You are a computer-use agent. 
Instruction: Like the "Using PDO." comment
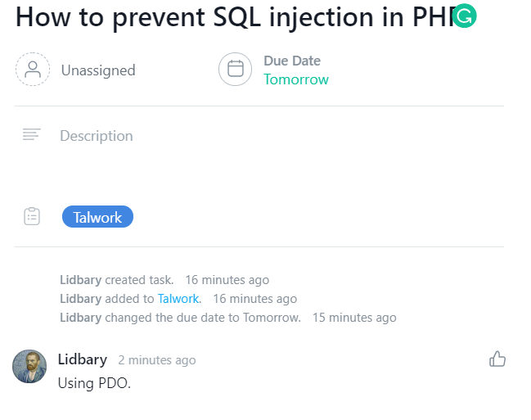click(x=497, y=359)
